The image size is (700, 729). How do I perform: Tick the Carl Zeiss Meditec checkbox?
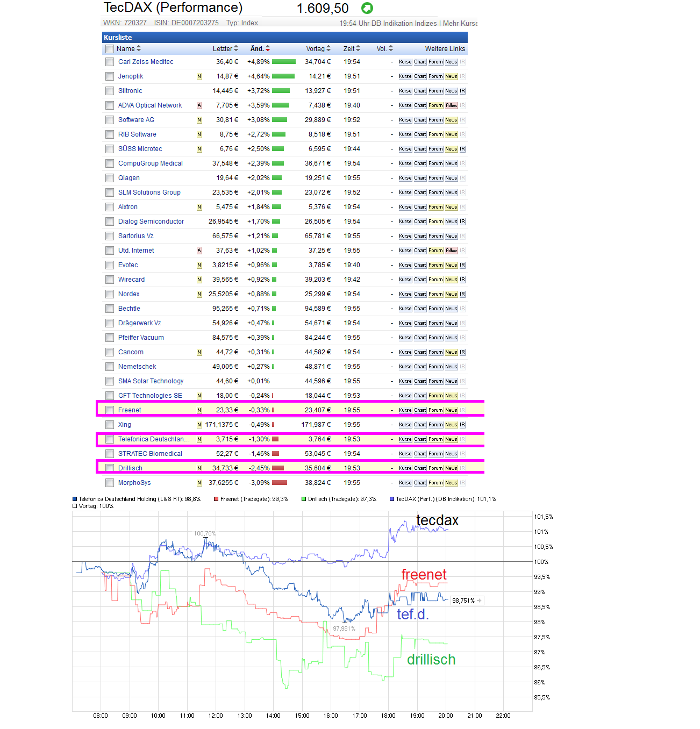(x=110, y=62)
